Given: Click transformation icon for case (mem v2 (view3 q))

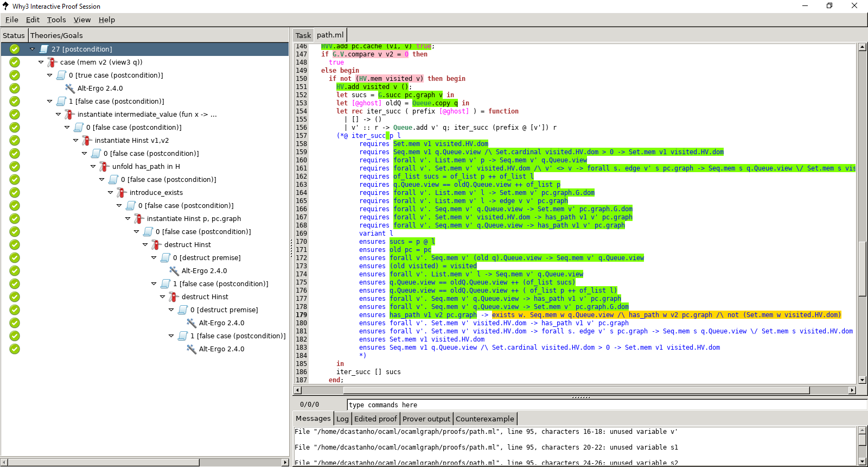Looking at the screenshot, I should point(53,62).
